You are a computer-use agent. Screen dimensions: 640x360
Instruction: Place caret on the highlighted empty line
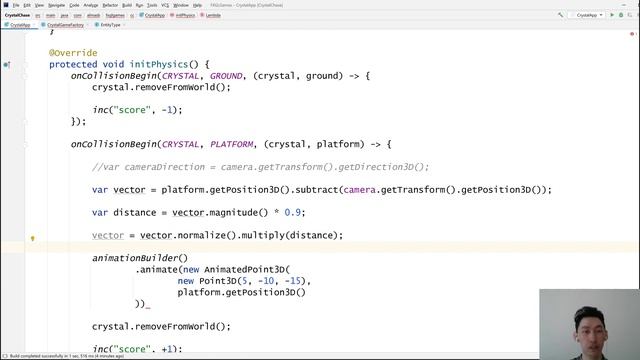(x=320, y=247)
